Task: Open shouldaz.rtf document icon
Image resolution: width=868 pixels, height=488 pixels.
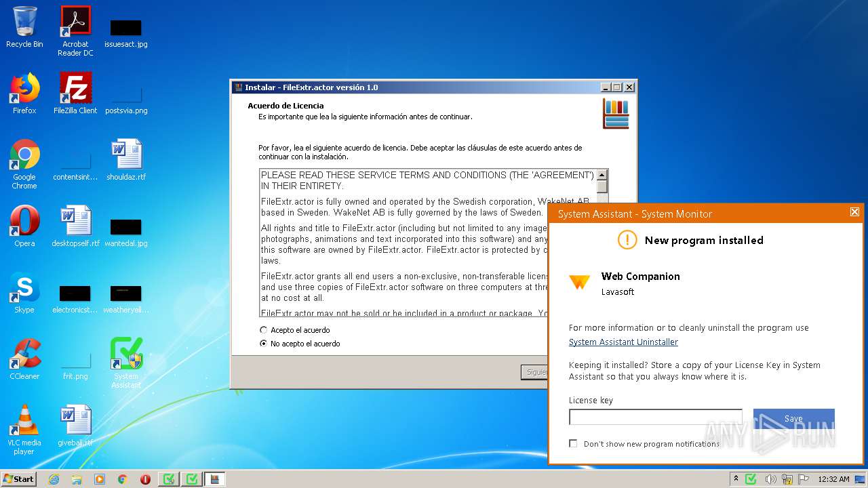Action: (126, 160)
